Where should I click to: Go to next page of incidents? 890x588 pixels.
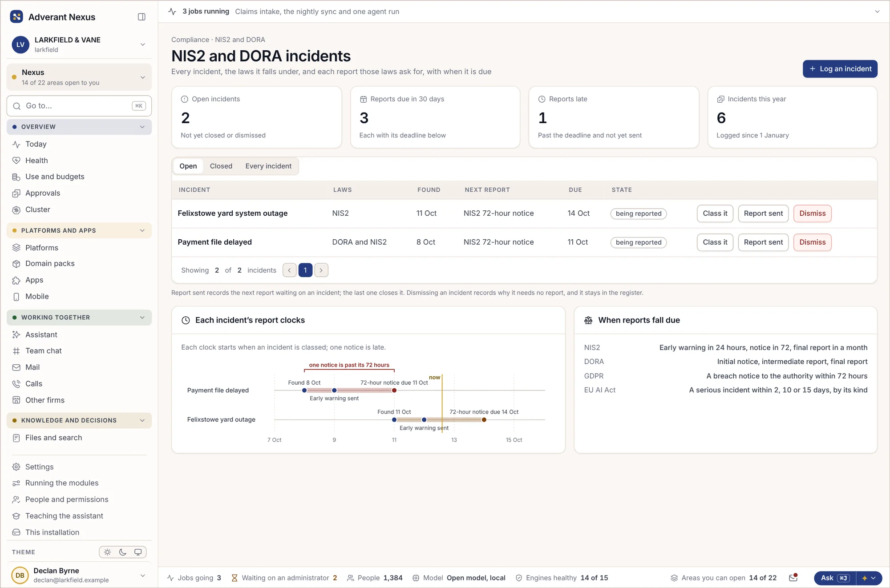coord(321,270)
